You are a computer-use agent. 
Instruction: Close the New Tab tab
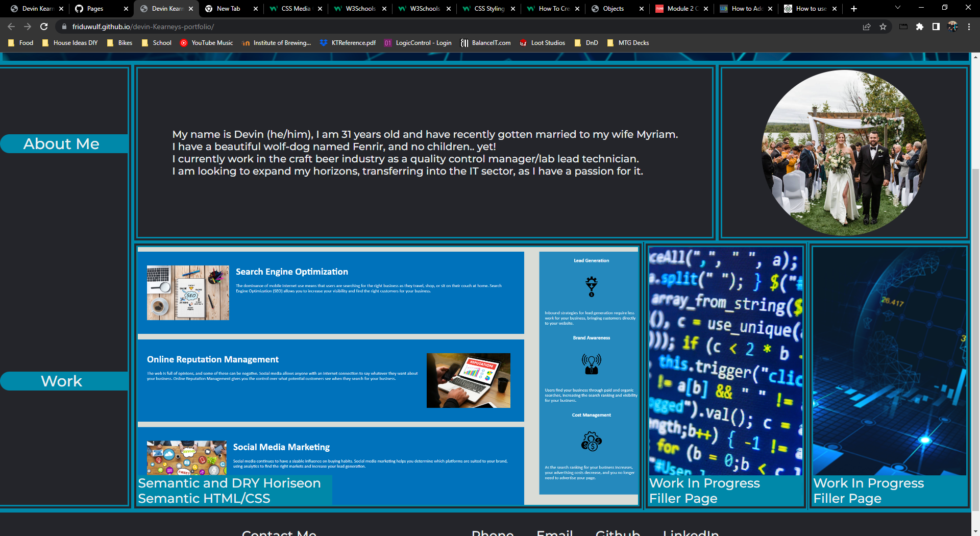point(256,9)
